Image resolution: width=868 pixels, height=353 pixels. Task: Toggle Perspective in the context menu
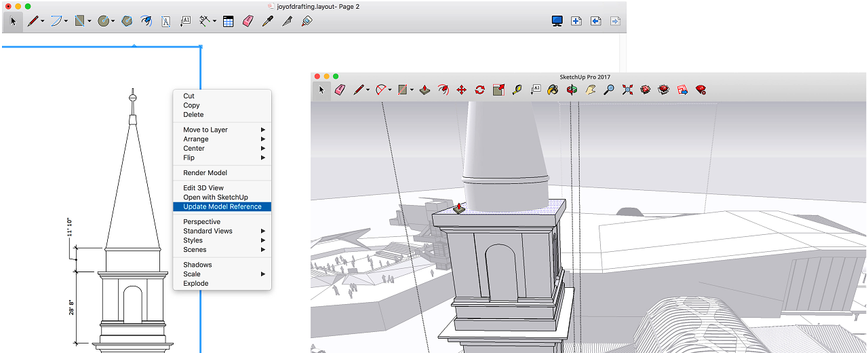coord(201,222)
